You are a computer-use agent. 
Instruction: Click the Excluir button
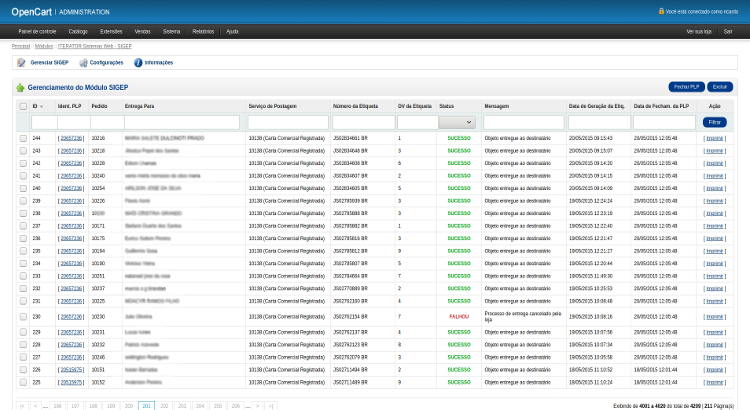[720, 87]
